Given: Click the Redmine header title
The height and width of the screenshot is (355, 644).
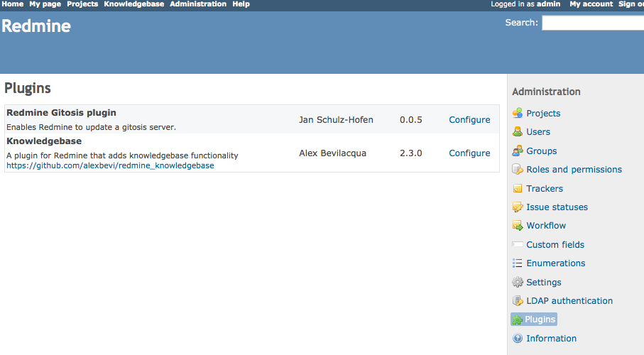Looking at the screenshot, I should coord(36,26).
